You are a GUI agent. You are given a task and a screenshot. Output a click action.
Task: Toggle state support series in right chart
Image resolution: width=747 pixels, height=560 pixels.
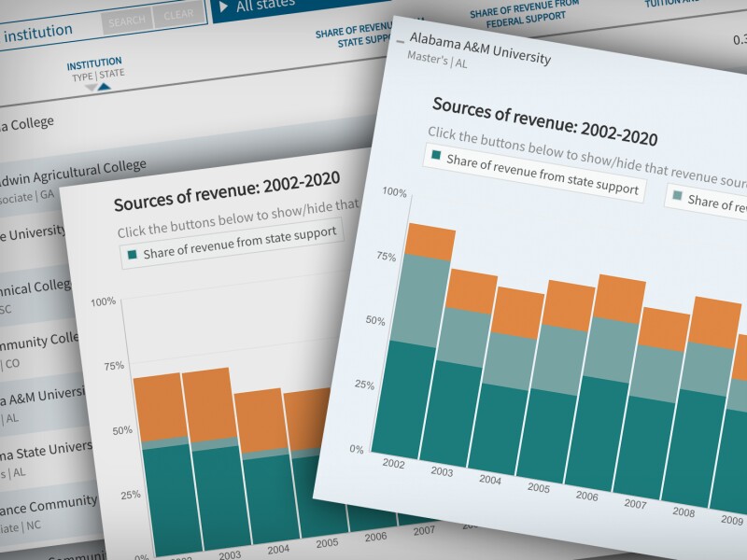click(534, 173)
